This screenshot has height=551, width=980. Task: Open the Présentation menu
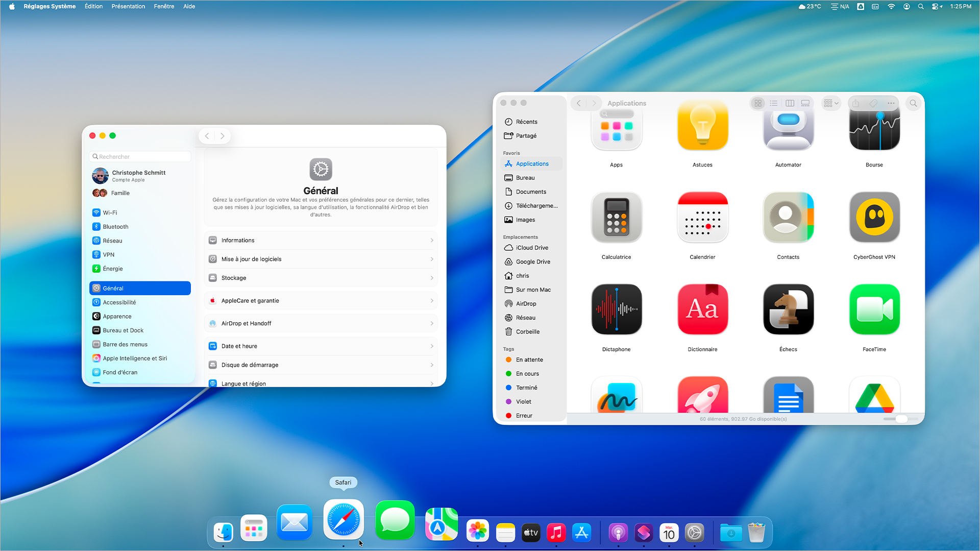click(128, 7)
